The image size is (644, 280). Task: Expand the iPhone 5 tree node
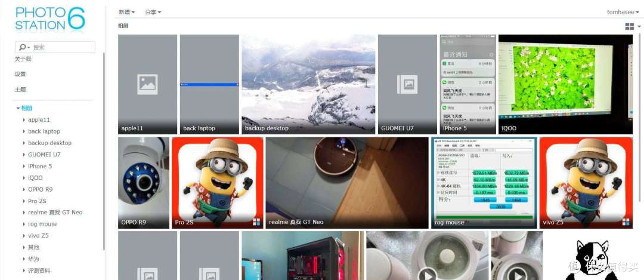coord(24,167)
